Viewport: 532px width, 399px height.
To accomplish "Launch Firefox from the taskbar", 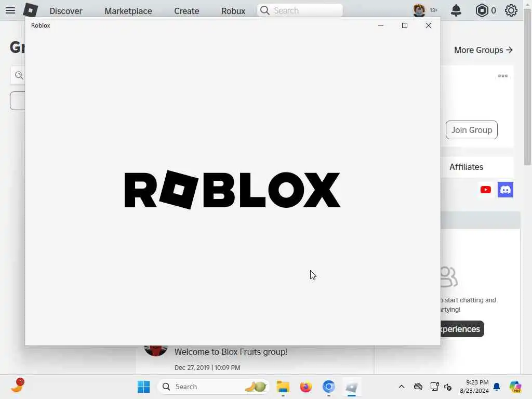I will coord(305,387).
